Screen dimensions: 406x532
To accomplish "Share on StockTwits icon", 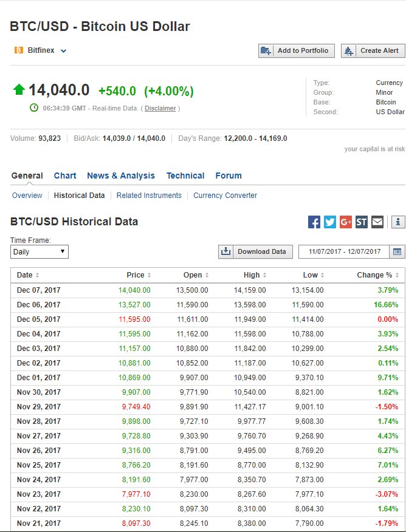I will pos(362,222).
